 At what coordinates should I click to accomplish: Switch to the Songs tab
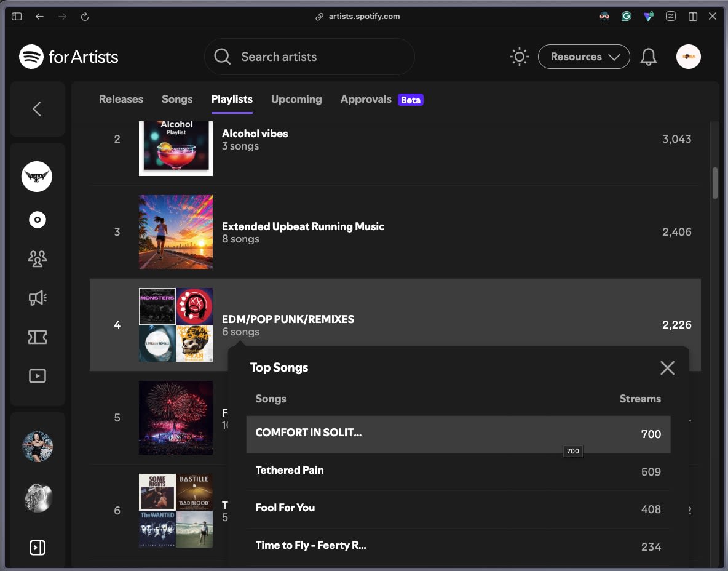coord(177,99)
